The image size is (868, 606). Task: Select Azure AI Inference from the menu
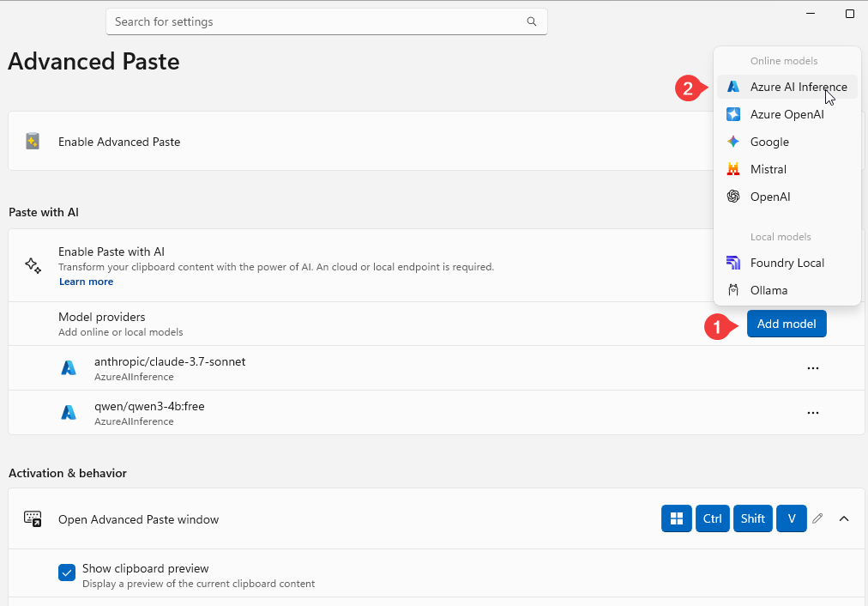tap(798, 87)
